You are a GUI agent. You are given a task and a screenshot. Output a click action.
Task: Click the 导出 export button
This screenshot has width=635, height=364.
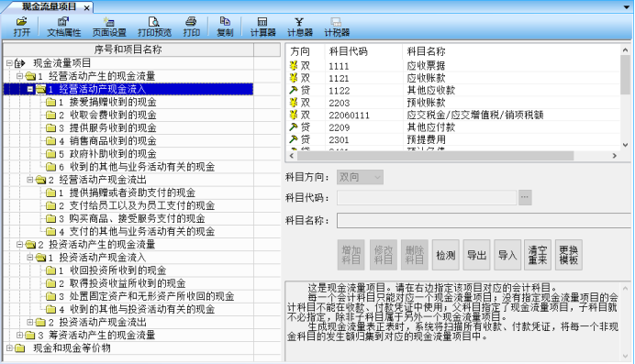point(476,255)
